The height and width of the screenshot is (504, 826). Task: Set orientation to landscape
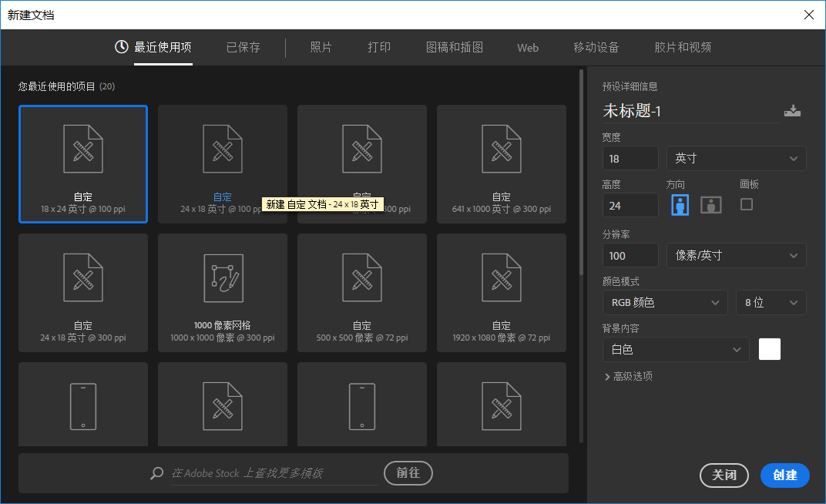coord(710,205)
